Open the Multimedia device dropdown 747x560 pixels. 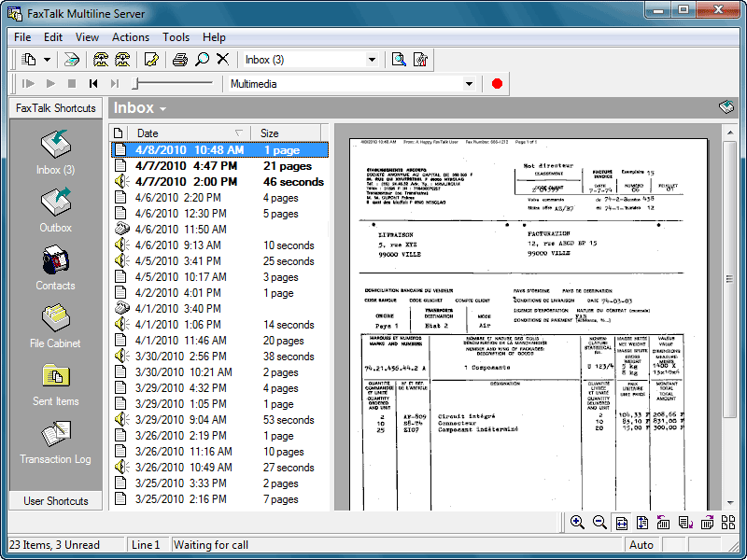[x=469, y=84]
